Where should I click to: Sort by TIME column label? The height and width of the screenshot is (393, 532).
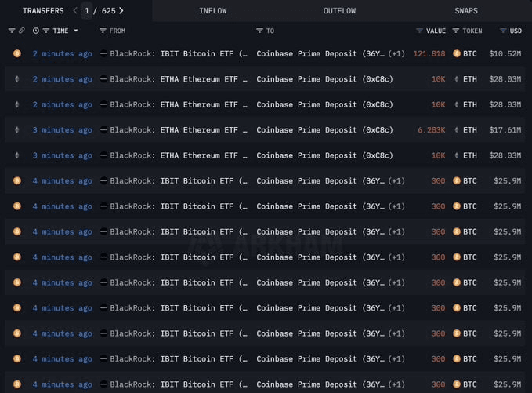point(61,31)
